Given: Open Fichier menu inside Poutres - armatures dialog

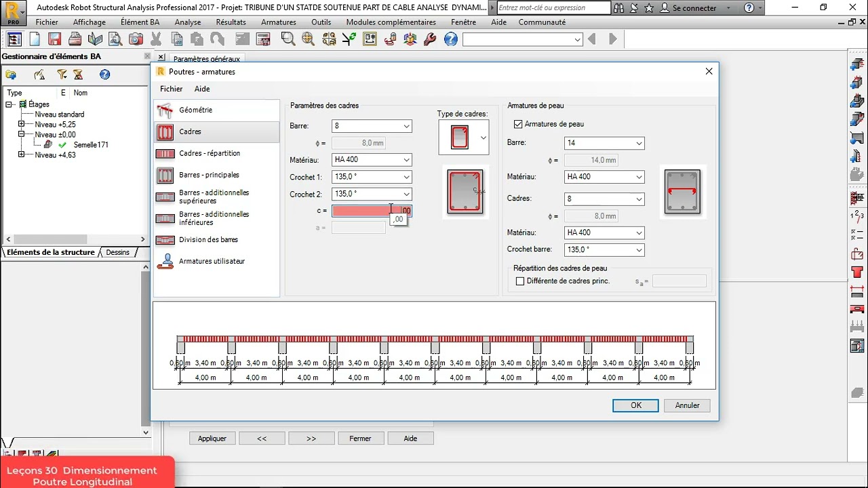Looking at the screenshot, I should tap(171, 89).
